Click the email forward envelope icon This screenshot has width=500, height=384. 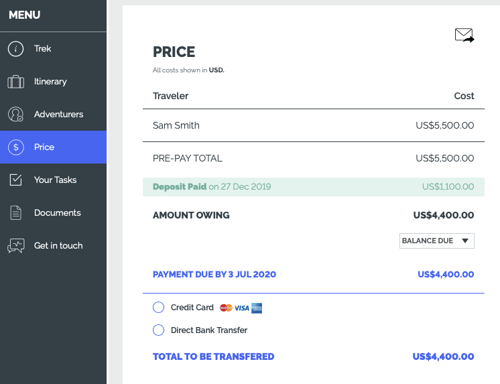(x=464, y=35)
